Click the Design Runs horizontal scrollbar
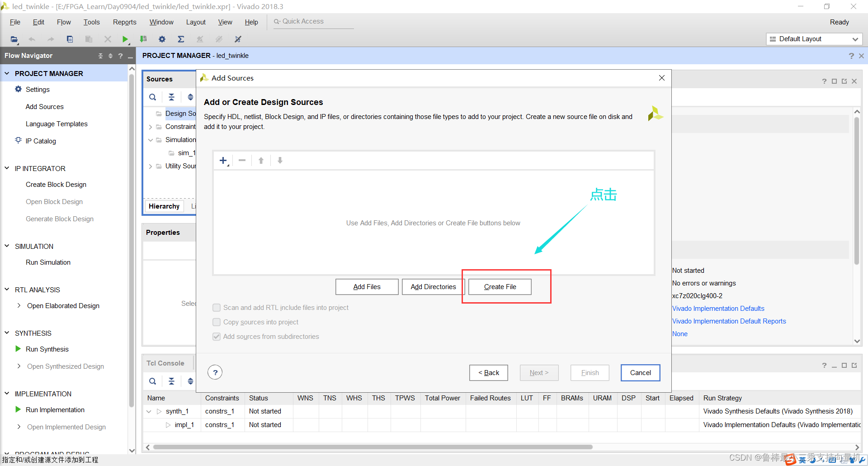 (373, 447)
